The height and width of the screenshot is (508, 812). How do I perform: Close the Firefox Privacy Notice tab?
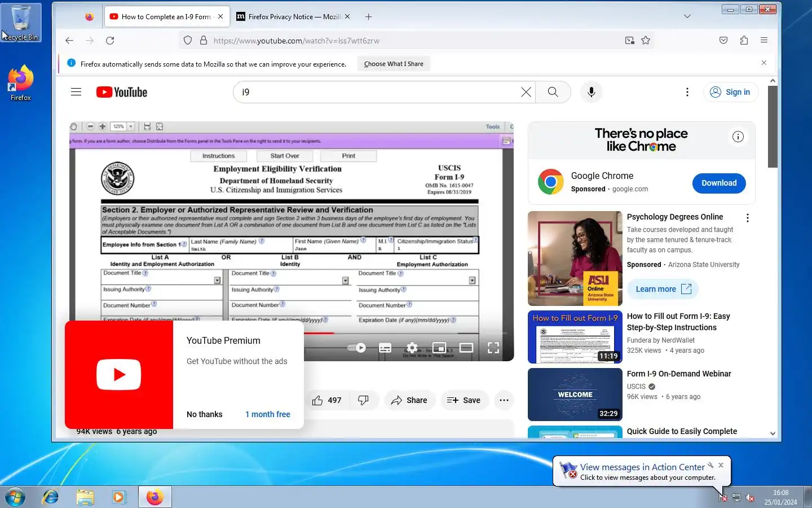pyautogui.click(x=347, y=16)
